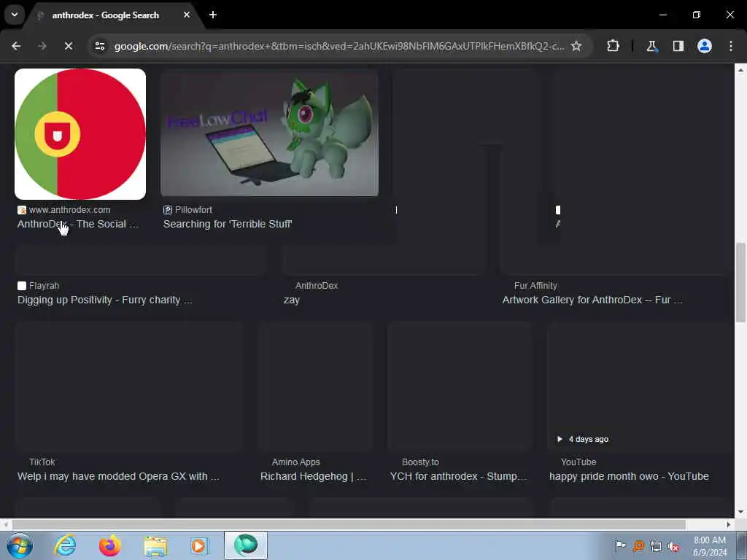Image resolution: width=747 pixels, height=560 pixels.
Task: Launch Internet Explorer from the taskbar
Action: [65, 545]
